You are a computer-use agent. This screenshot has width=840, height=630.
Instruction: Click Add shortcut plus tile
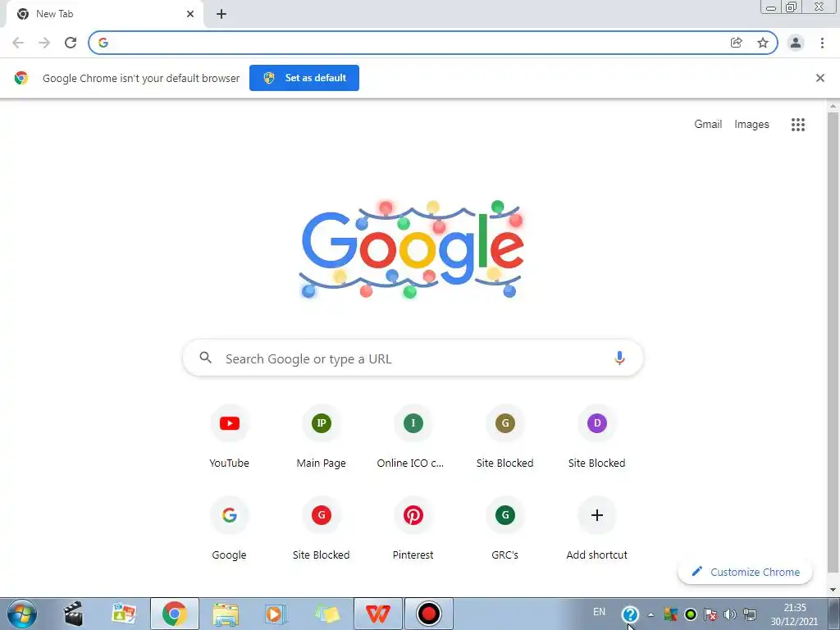(x=597, y=529)
